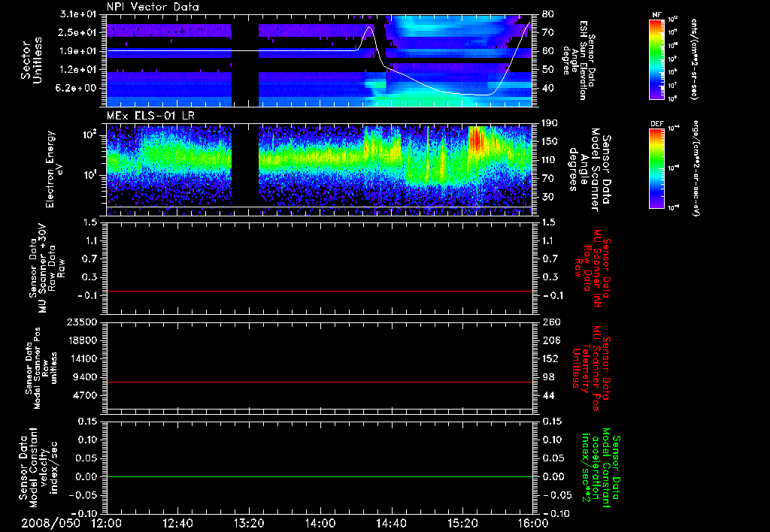Click the 15:20 time axis label
This screenshot has width=770, height=532.
click(462, 523)
